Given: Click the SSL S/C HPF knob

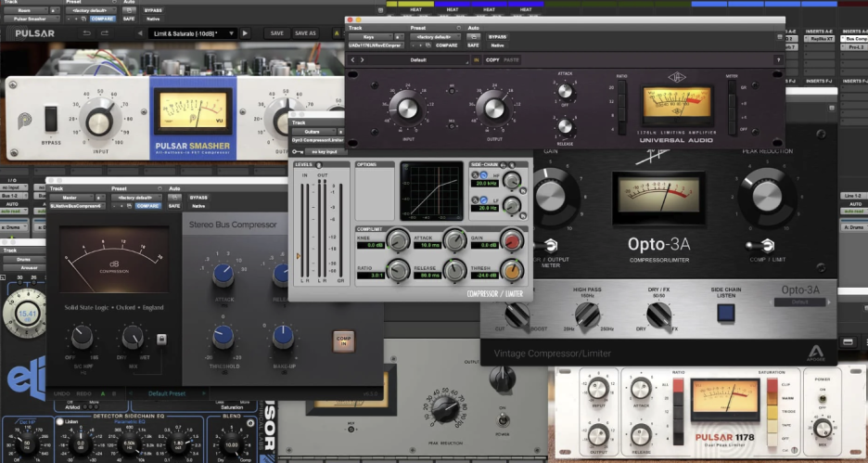Looking at the screenshot, I should (x=82, y=338).
